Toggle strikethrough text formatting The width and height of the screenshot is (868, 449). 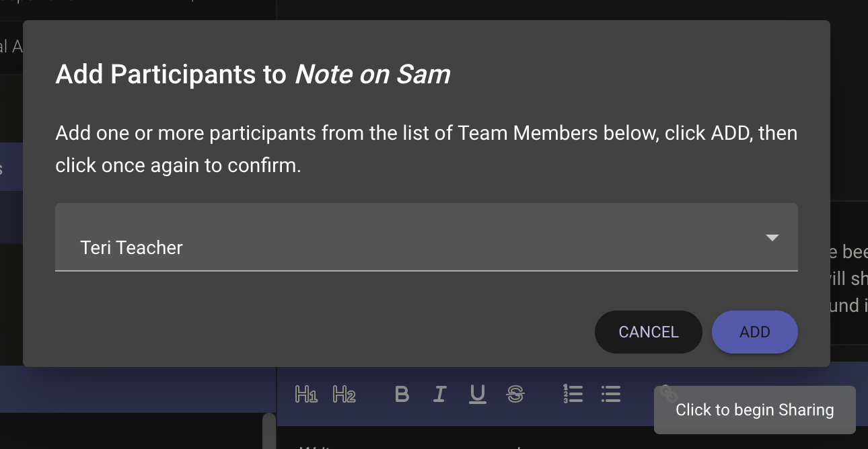[515, 395]
